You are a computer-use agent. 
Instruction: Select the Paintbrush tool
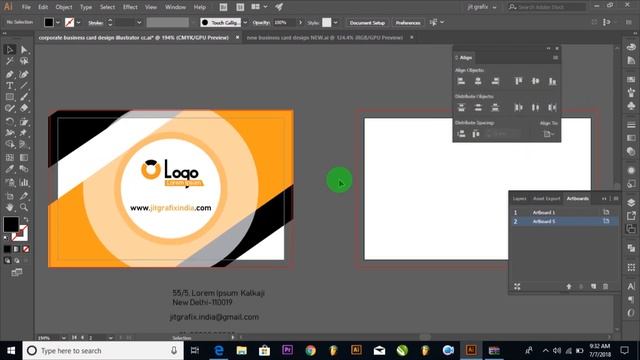click(24, 97)
